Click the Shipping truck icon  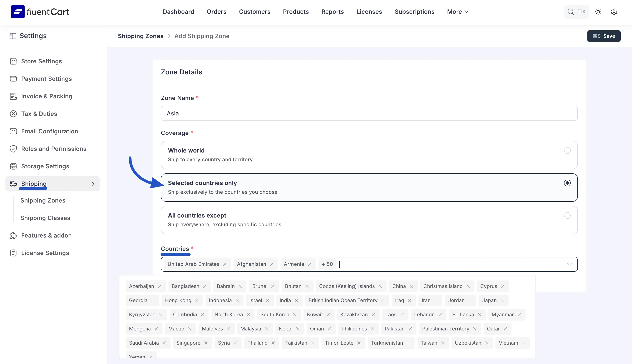(x=13, y=184)
